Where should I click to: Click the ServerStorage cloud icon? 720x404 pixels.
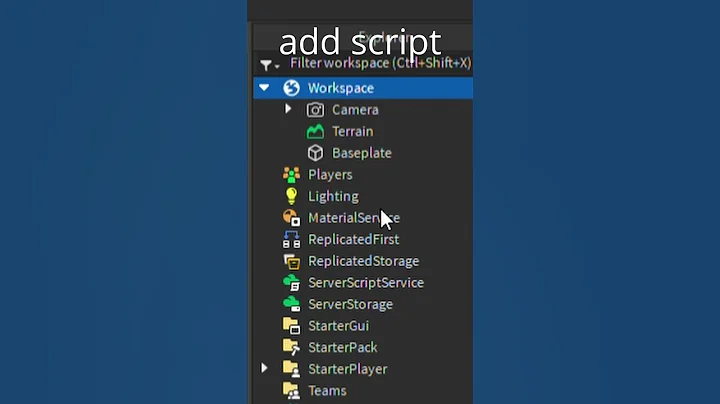coord(291,304)
